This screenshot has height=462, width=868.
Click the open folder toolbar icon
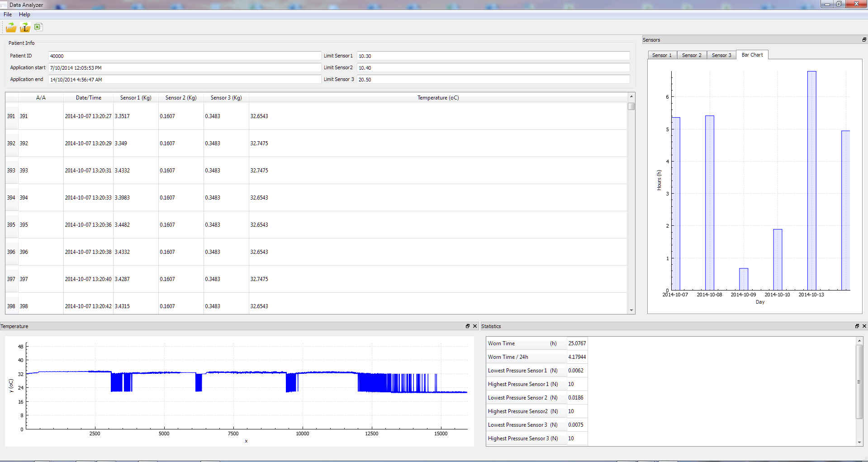point(11,28)
